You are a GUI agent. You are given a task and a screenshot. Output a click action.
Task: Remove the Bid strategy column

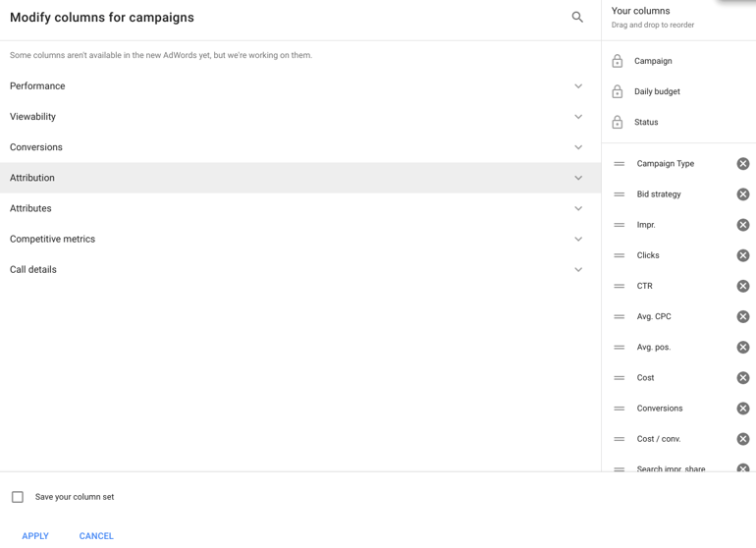point(742,194)
